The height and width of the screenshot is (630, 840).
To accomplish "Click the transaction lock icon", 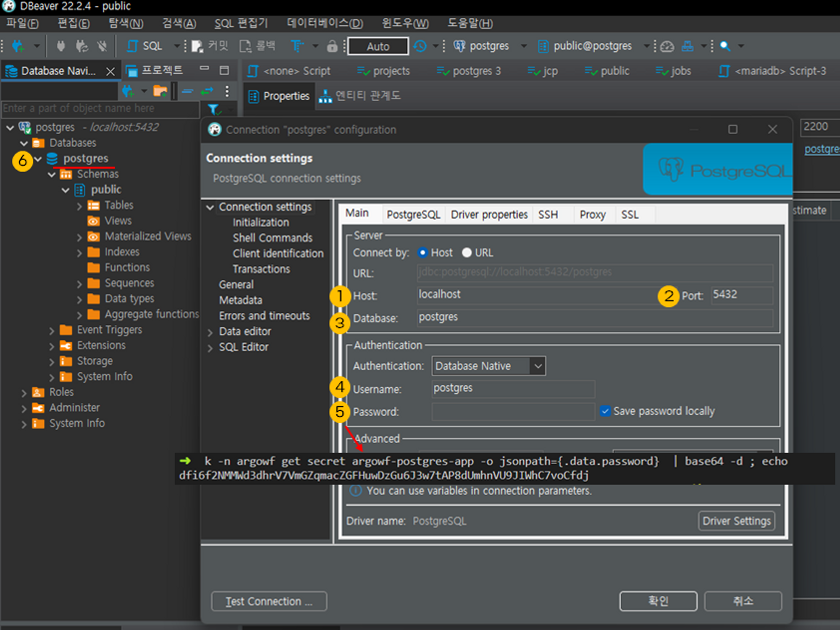I will click(x=332, y=46).
